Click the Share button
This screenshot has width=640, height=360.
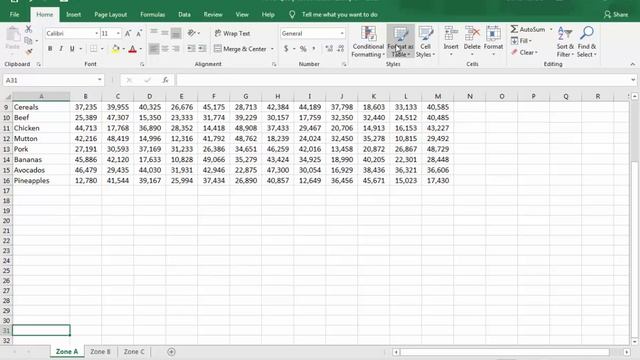pos(616,15)
